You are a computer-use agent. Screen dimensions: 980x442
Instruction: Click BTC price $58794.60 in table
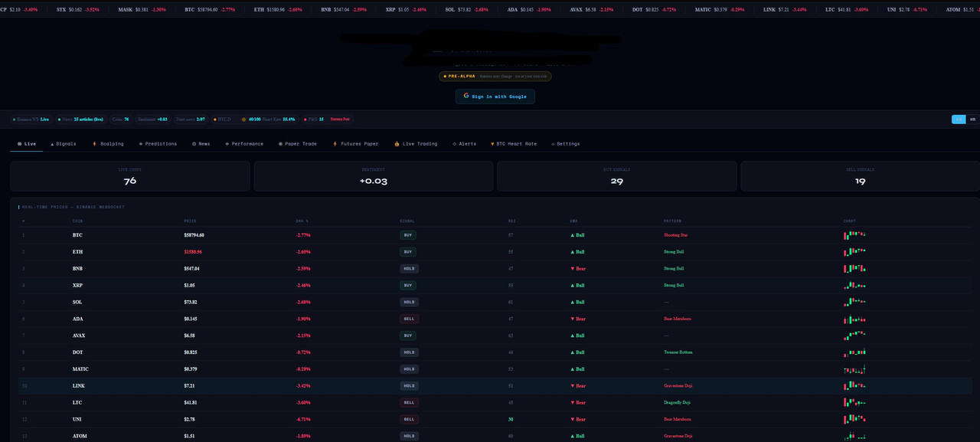coord(194,235)
